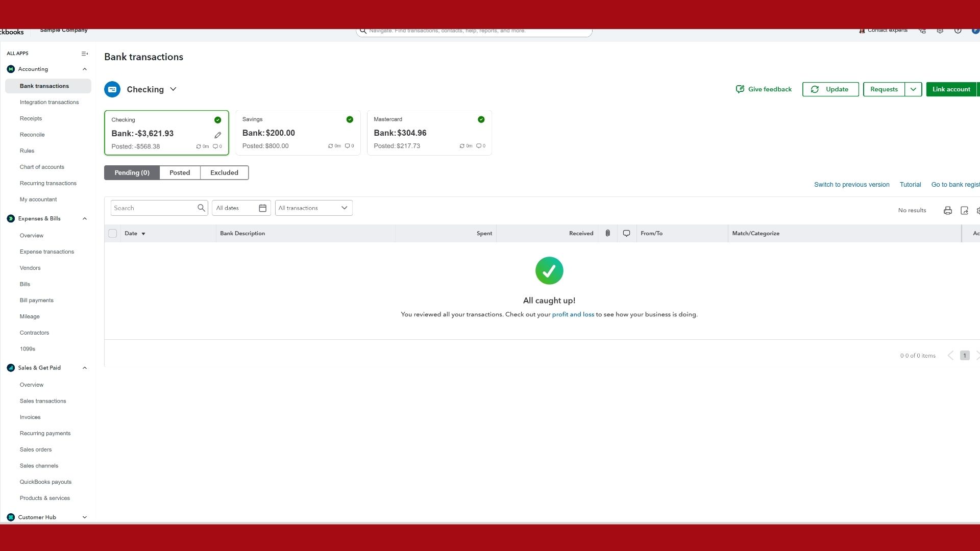Select the Mastercard account card
The image size is (980, 551).
pyautogui.click(x=429, y=133)
